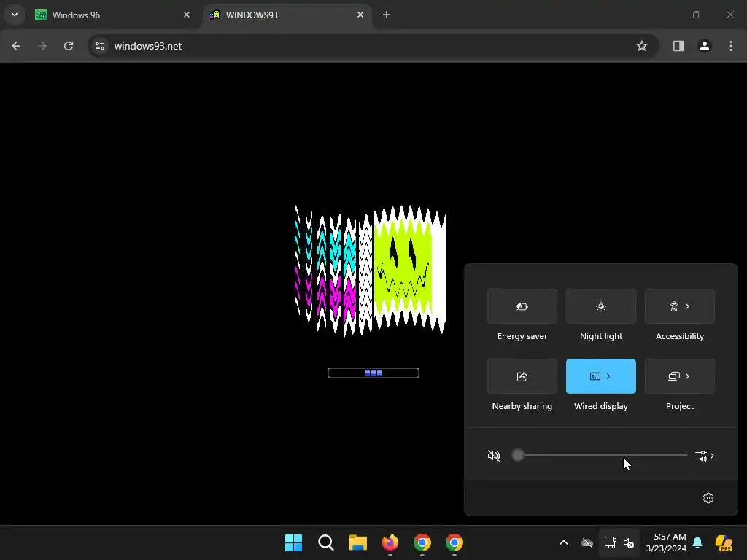Open the Accessibility quick setting tile
The image size is (747, 560).
(679, 306)
